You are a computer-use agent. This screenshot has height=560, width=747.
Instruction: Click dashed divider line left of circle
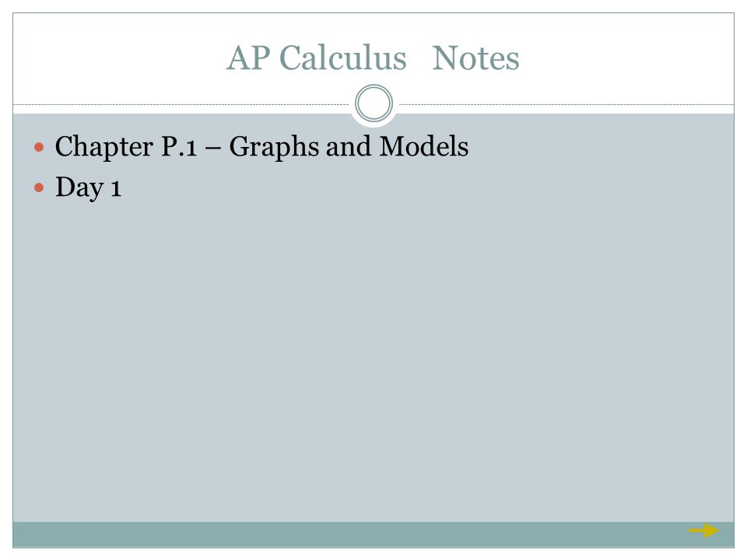click(x=181, y=104)
